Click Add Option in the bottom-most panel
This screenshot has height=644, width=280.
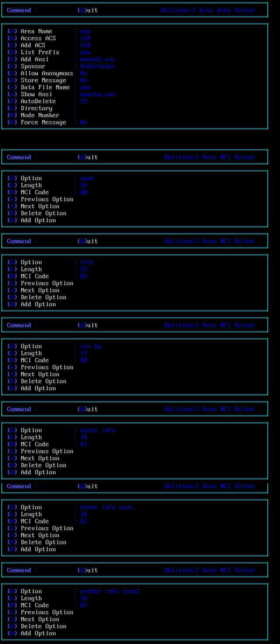point(38,633)
